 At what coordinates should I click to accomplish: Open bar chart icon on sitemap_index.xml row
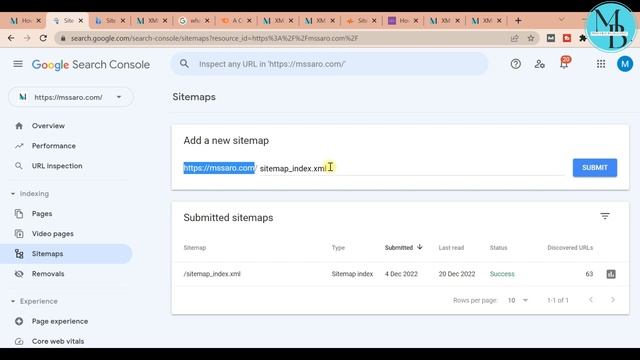(611, 274)
